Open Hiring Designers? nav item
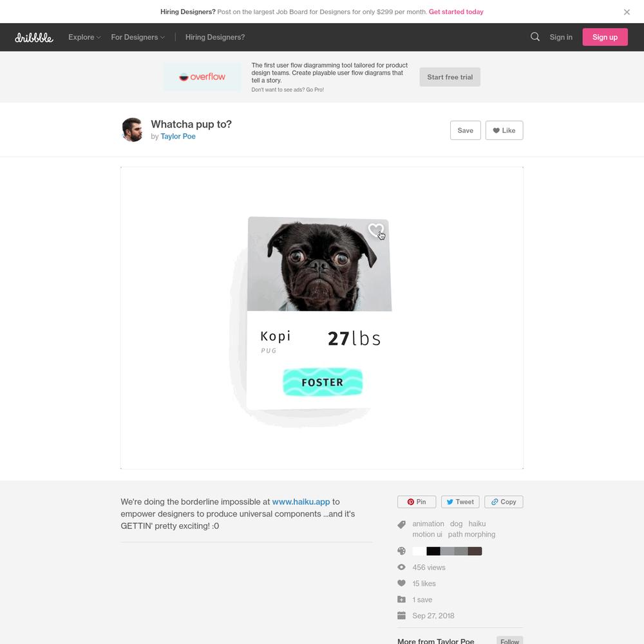 215,37
